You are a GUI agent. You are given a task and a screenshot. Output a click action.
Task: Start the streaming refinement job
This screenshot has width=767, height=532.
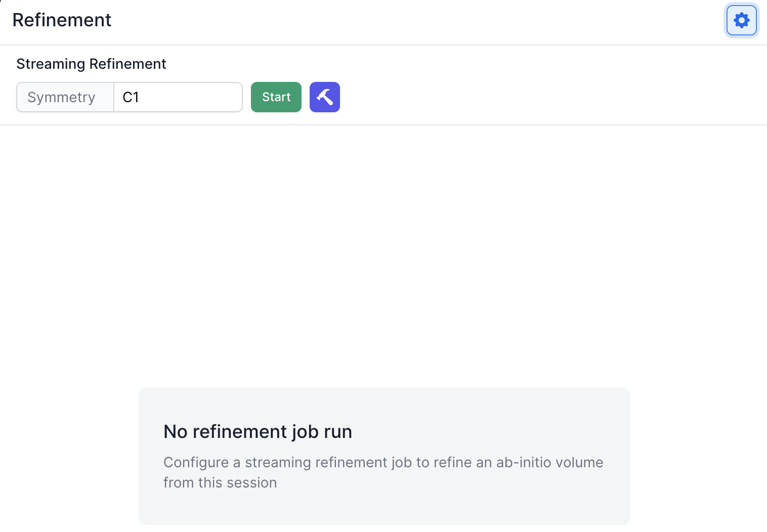pos(276,97)
